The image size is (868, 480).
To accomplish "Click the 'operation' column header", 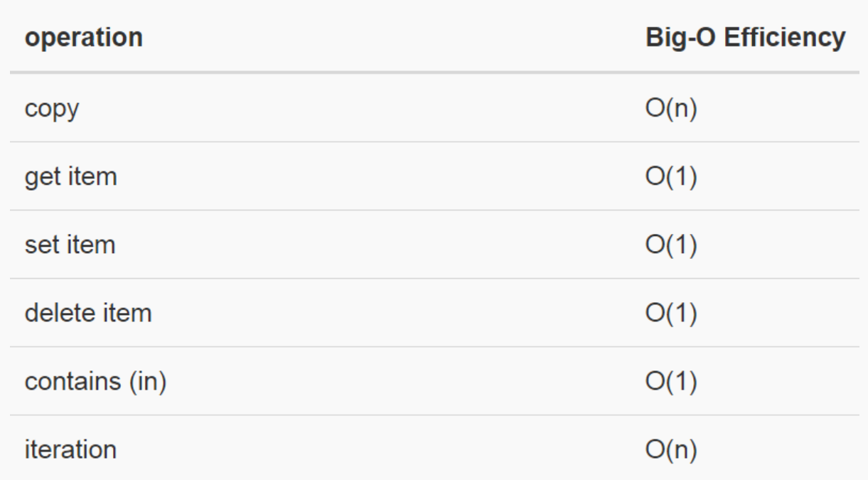I will pos(82,38).
